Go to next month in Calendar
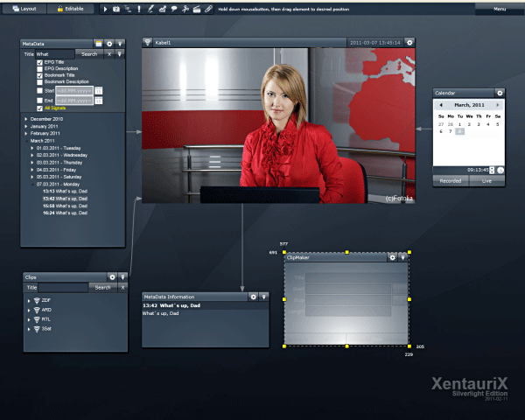This screenshot has width=525, height=420. [x=497, y=104]
